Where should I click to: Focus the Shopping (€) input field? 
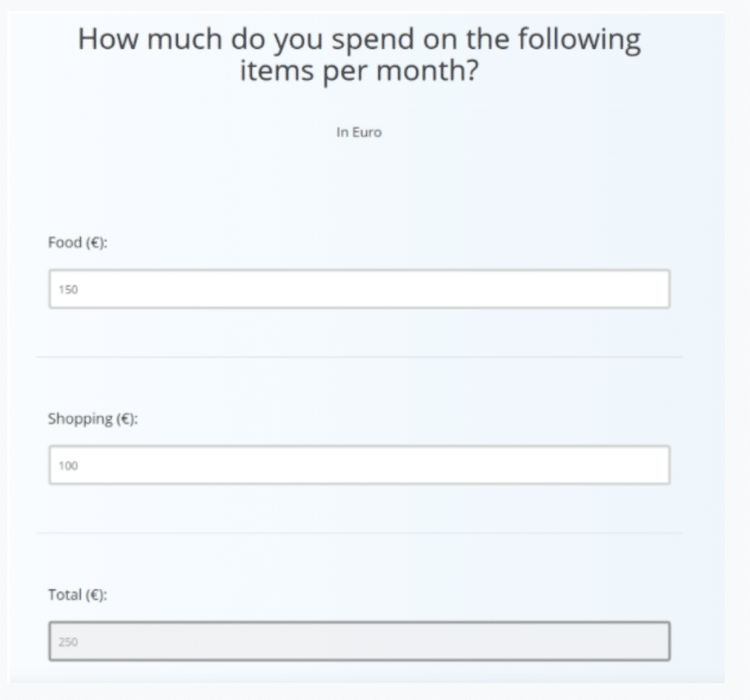point(359,465)
